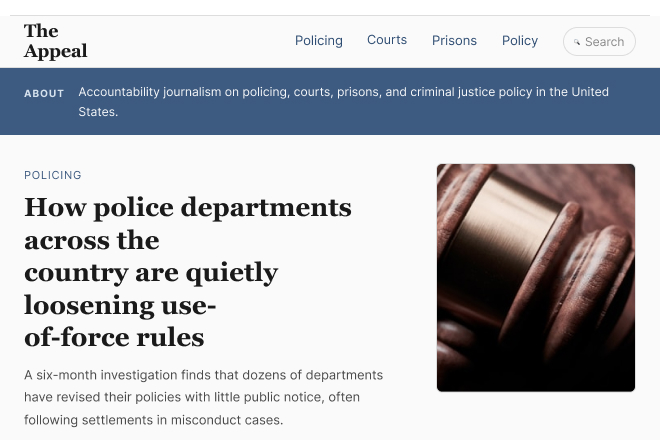660x440 pixels.
Task: Go to the Courts section
Action: pos(387,40)
